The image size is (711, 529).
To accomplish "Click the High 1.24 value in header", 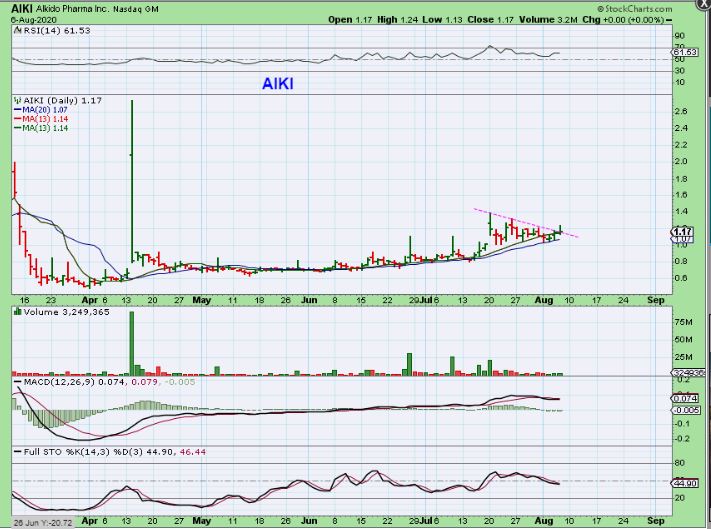I will coord(397,20).
